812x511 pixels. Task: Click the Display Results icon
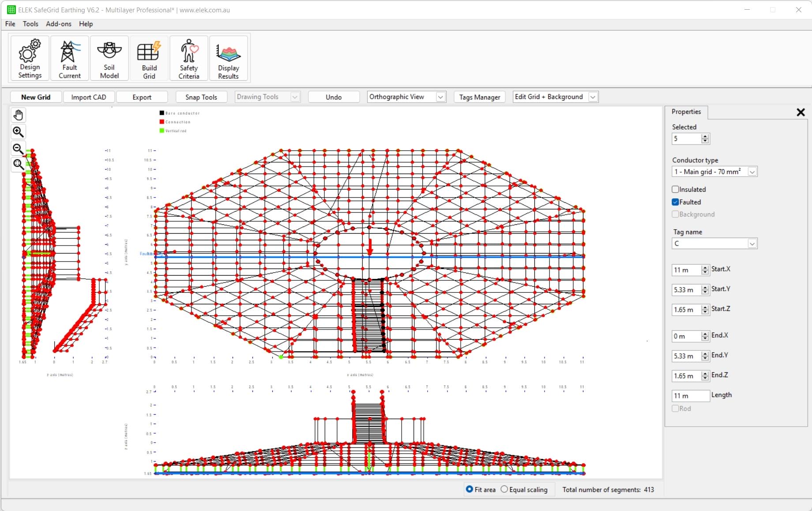(x=229, y=58)
